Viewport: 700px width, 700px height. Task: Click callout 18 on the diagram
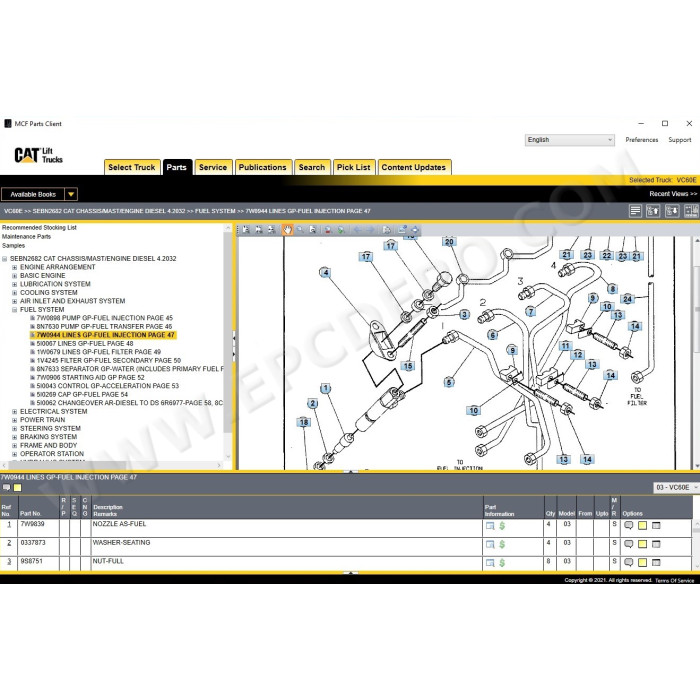pyautogui.click(x=304, y=422)
